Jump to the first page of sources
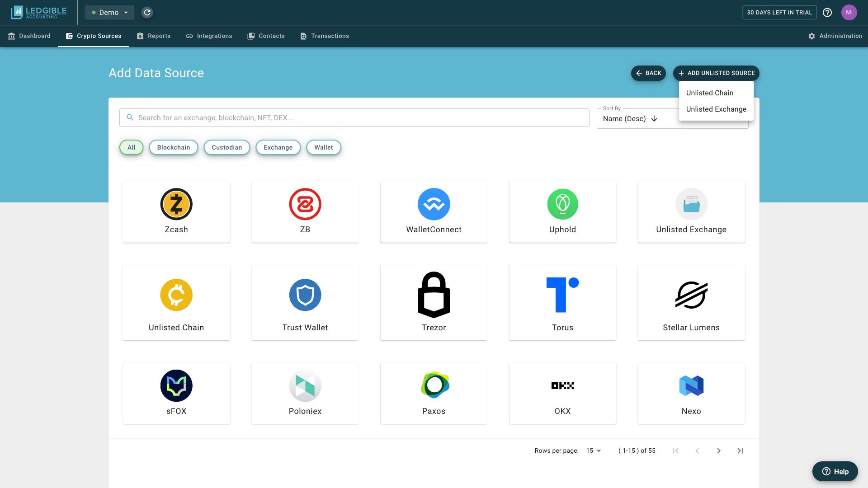This screenshot has width=868, height=488. (675, 450)
